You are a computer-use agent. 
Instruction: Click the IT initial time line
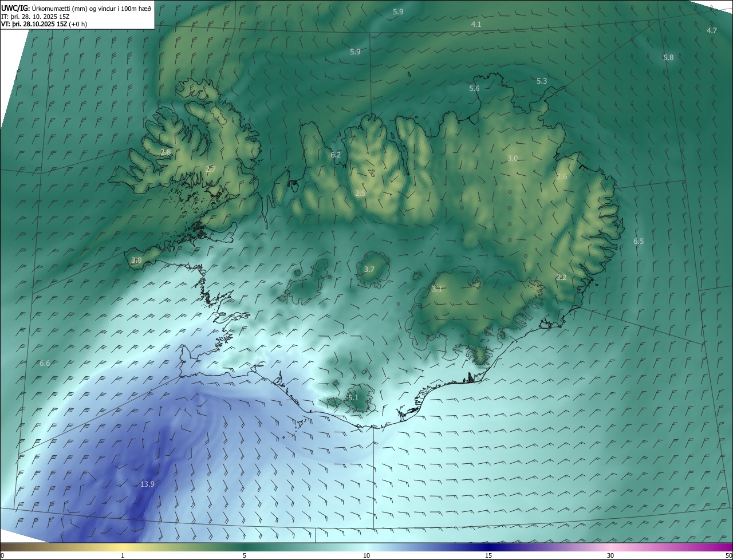36,16
